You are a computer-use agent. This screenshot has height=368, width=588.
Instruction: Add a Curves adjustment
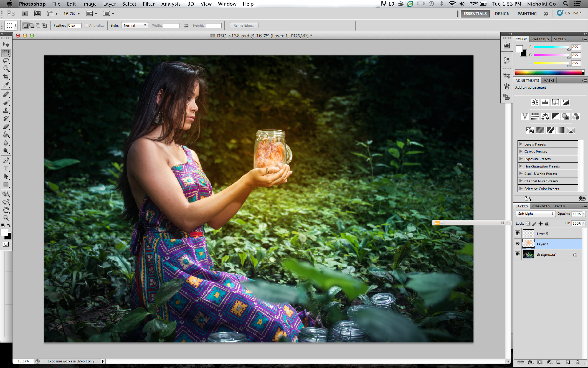point(555,102)
